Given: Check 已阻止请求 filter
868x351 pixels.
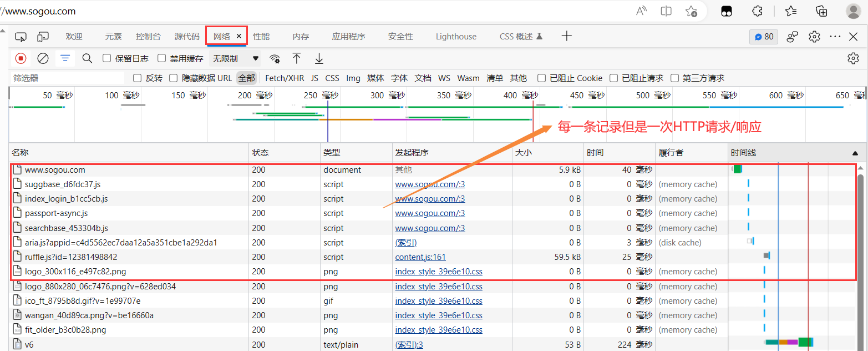Looking at the screenshot, I should click(613, 78).
